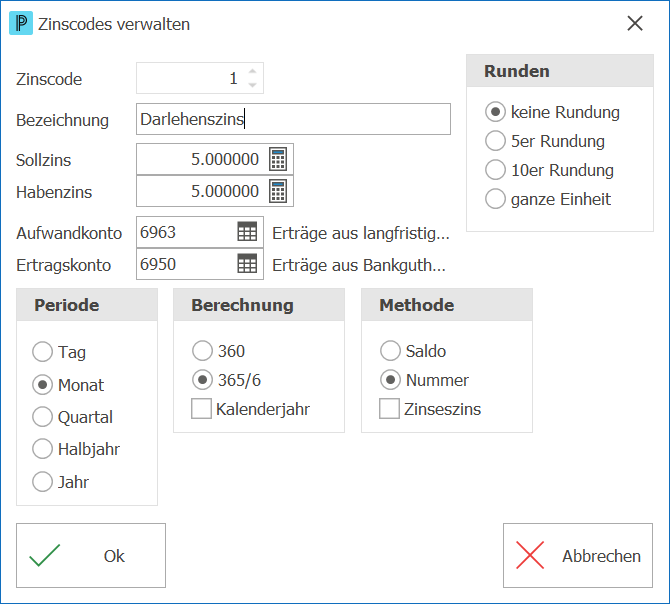Viewport: 670px width, 604px height.
Task: Select Nummer method
Action: [424, 380]
